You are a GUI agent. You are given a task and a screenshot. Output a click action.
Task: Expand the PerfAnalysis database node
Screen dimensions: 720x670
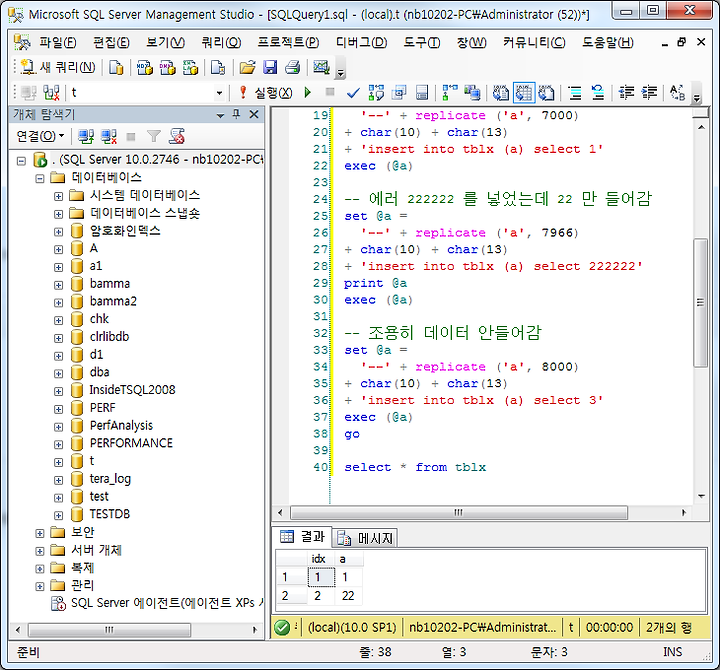coord(58,427)
